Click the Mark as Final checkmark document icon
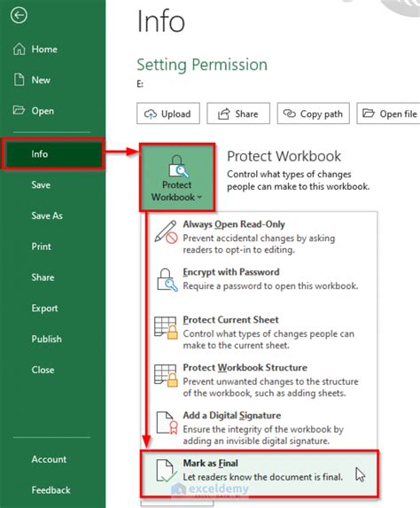The width and height of the screenshot is (420, 508). point(167,471)
